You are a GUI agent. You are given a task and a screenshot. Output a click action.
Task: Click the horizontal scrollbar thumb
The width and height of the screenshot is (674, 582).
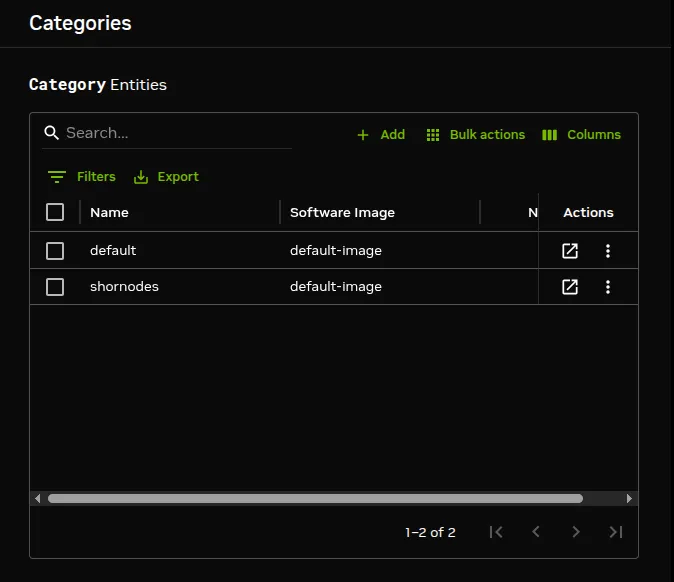pyautogui.click(x=315, y=499)
